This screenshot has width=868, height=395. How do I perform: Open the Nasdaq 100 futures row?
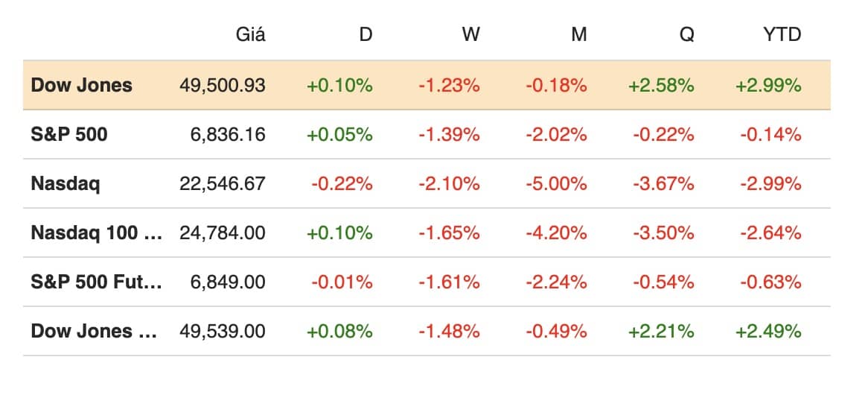pyautogui.click(x=96, y=233)
